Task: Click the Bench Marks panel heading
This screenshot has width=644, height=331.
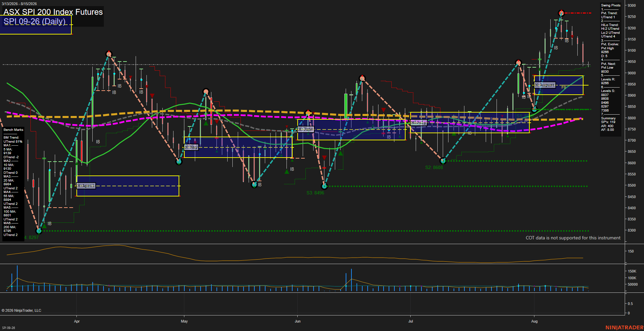Action: (14, 130)
